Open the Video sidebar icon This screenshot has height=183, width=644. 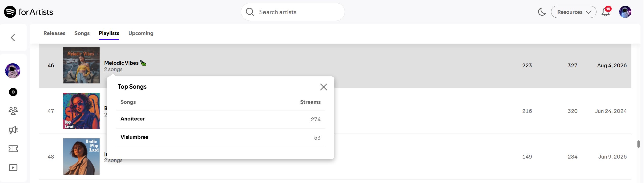pos(13,168)
